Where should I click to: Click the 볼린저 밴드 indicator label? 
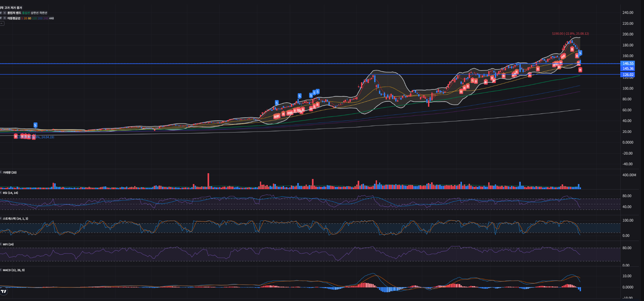pos(14,13)
